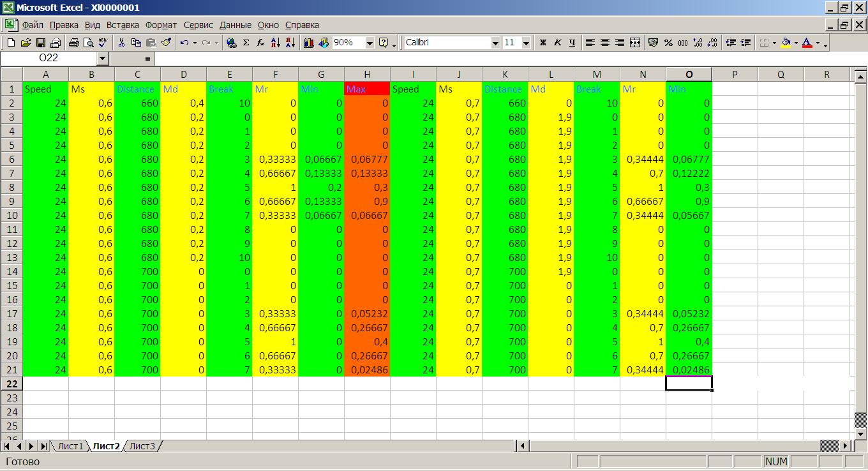Toggle underline formatting (Ч button)
This screenshot has width=868, height=471.
click(572, 43)
